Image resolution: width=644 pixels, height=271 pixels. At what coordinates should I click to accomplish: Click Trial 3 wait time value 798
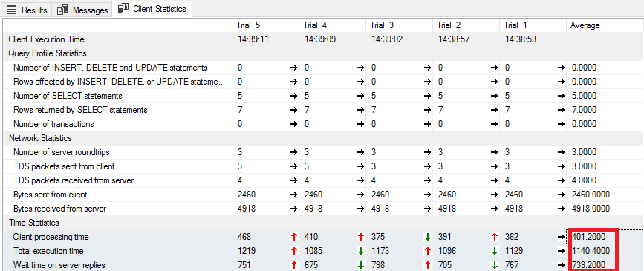click(x=378, y=265)
